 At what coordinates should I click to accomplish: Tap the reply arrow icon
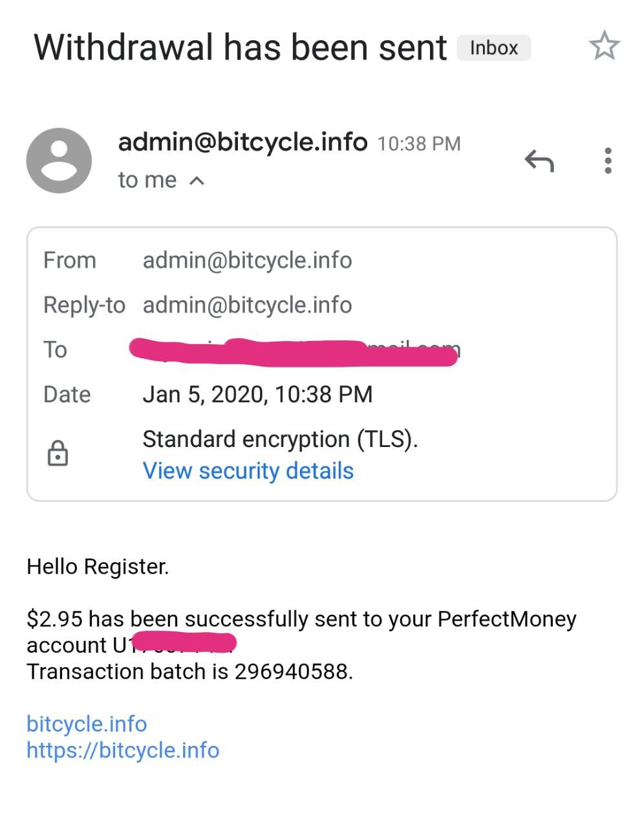[x=539, y=160]
